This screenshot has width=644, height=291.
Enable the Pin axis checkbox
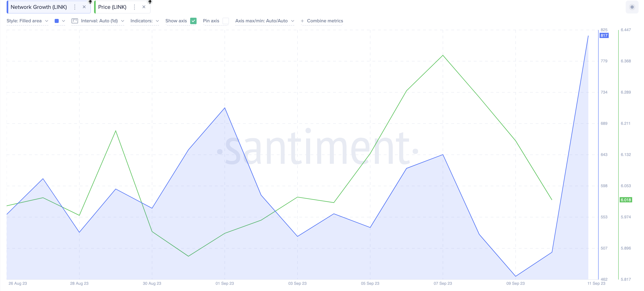coord(226,21)
